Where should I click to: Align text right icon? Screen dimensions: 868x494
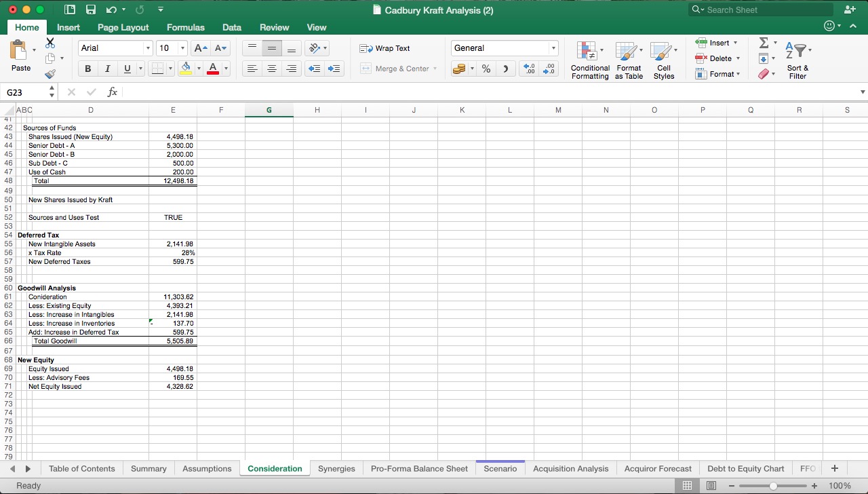[x=292, y=69]
